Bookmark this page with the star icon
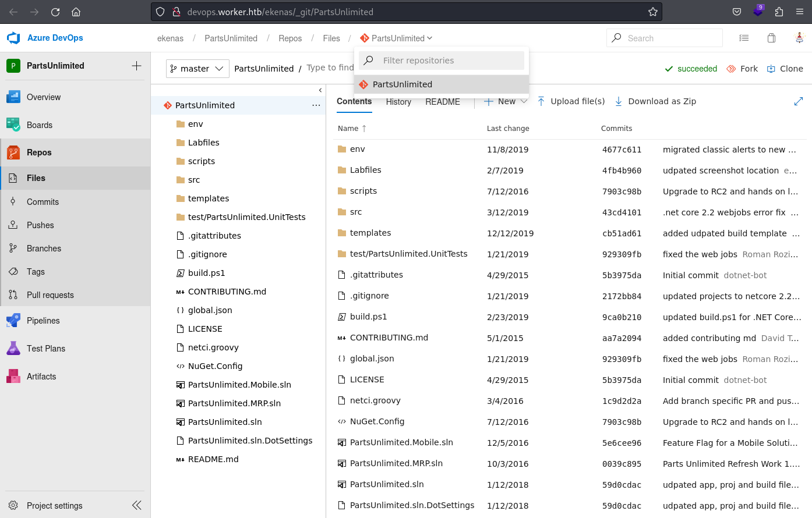This screenshot has width=812, height=518. pos(652,12)
